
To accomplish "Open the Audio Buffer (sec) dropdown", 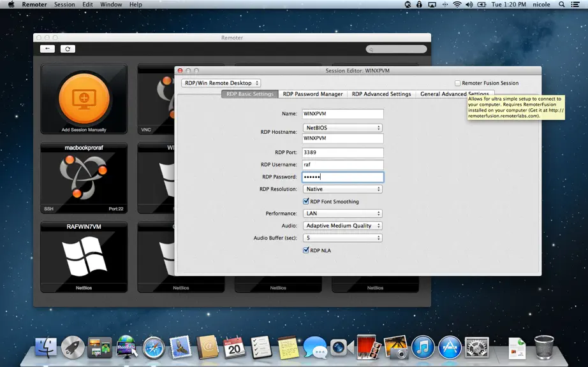I will pyautogui.click(x=342, y=238).
